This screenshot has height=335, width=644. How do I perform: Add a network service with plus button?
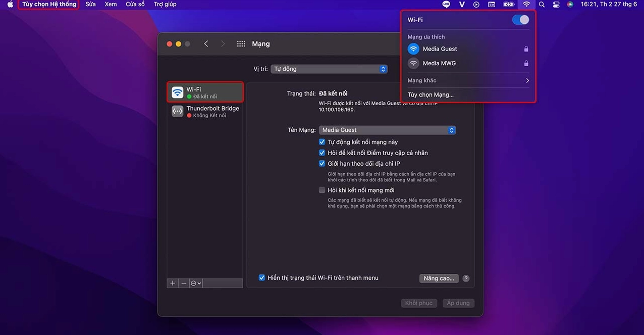(173, 283)
